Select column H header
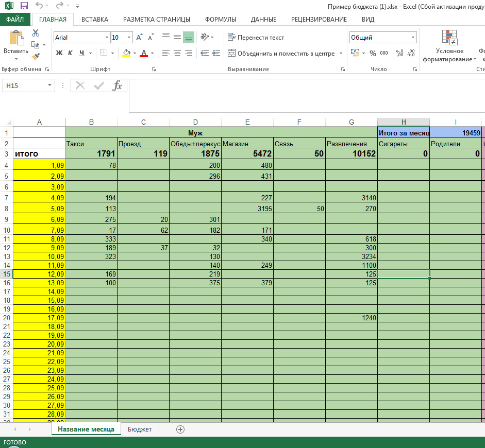The image size is (485, 448). pos(404,122)
